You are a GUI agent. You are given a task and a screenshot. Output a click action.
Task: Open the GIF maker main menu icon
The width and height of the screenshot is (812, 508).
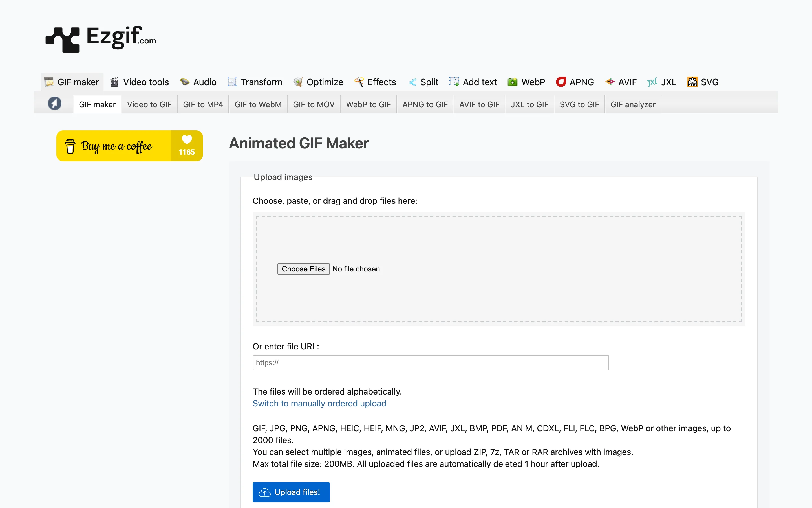click(x=49, y=82)
